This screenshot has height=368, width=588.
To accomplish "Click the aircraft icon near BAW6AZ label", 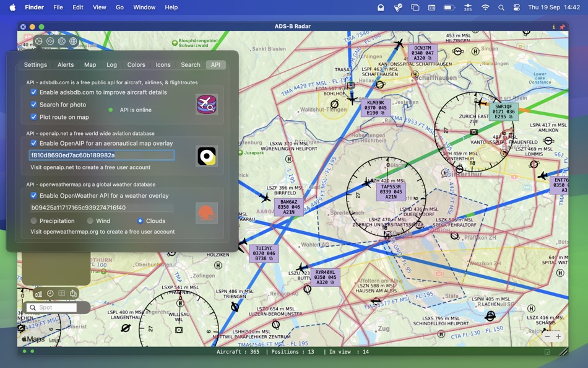I will pos(265,197).
